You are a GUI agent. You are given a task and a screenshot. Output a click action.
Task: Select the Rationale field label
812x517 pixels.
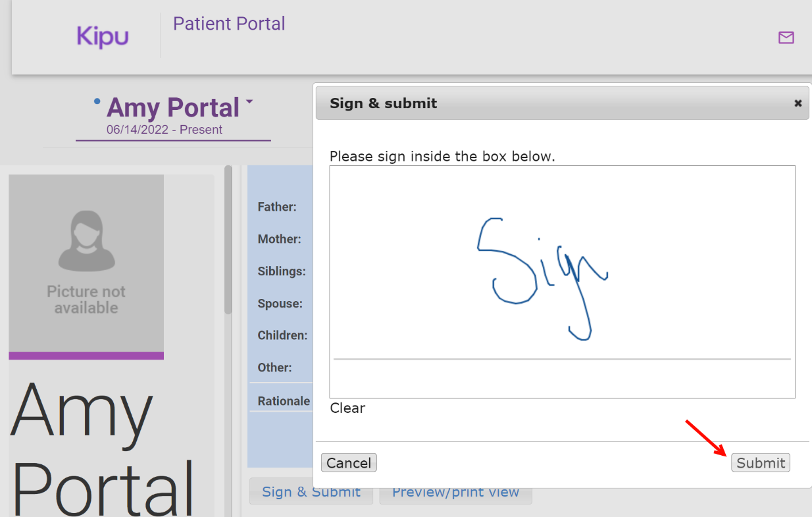(284, 401)
